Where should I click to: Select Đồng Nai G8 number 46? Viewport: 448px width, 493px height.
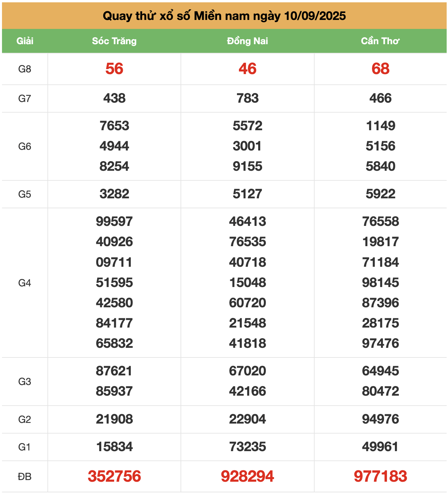[247, 69]
